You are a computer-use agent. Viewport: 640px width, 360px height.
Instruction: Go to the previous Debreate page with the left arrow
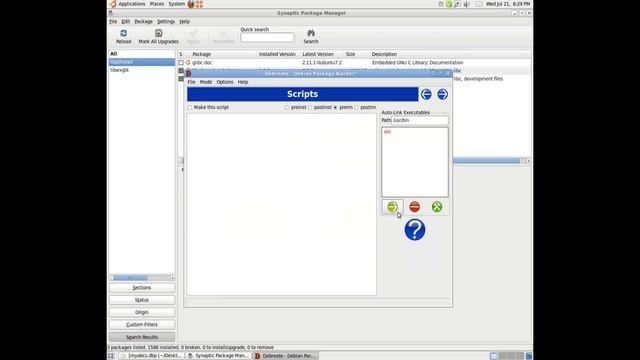(426, 94)
